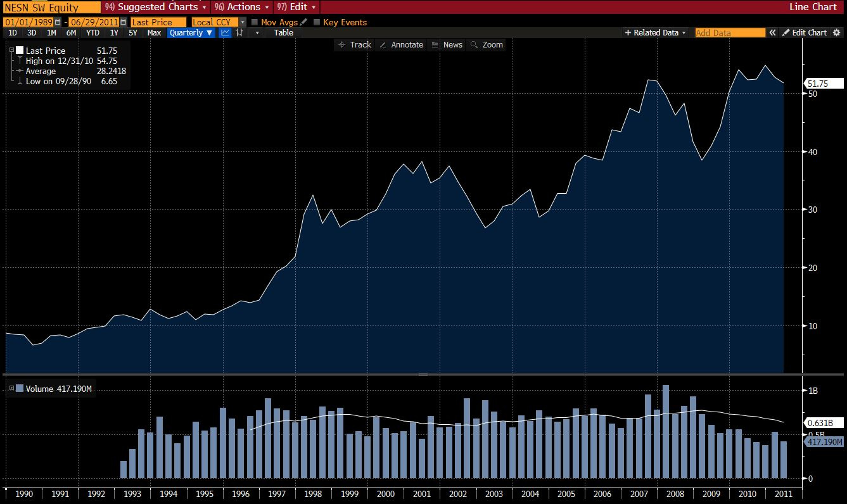Viewport: 847px width, 504px height.
Task: Open the Suggested Charts dropdown
Action: [x=156, y=7]
